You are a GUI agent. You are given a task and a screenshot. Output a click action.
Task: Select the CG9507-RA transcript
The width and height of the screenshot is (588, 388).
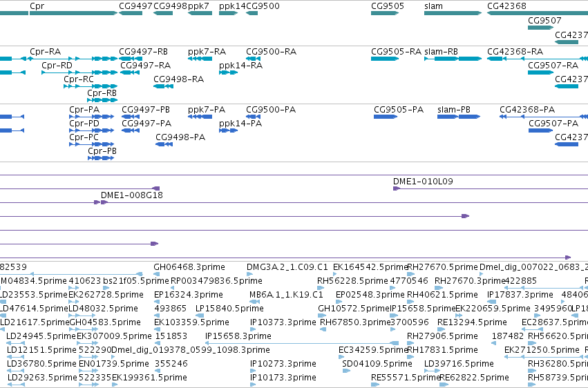[x=541, y=72]
